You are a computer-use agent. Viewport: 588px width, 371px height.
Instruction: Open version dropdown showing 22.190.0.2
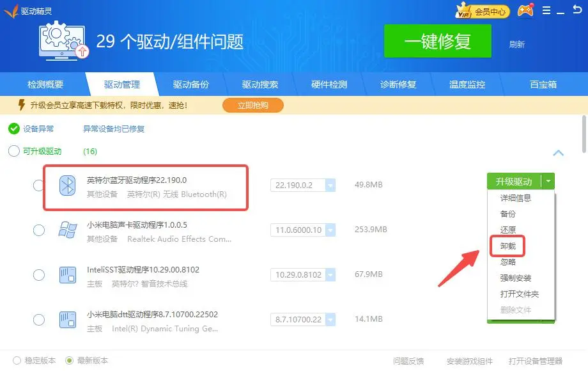[x=330, y=185]
